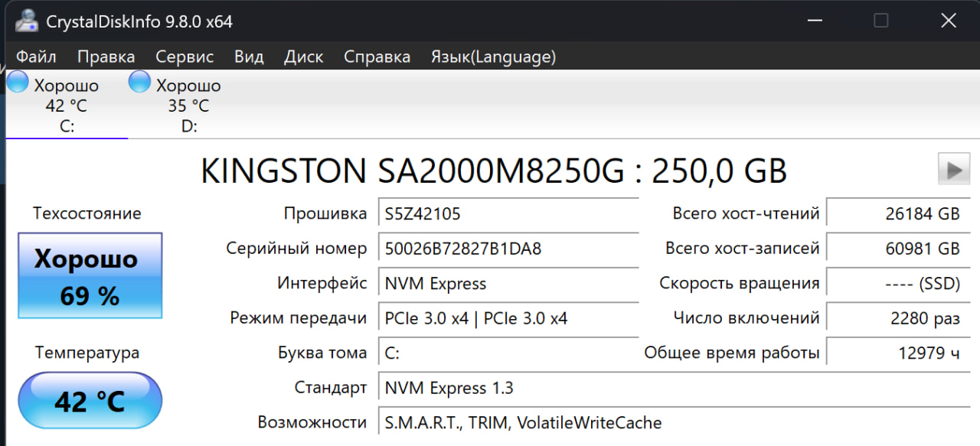Click the firmware S5Z42105 field
980x446 pixels.
[508, 213]
